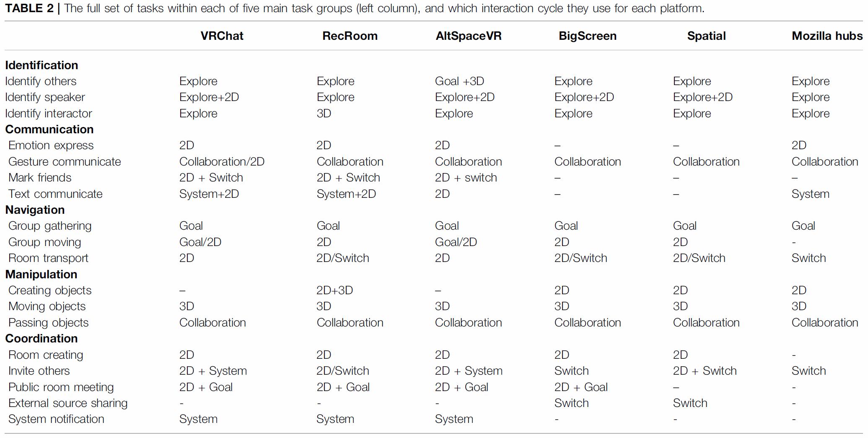The width and height of the screenshot is (868, 438).
Task: Click the System notification row label
Action: pos(56,419)
